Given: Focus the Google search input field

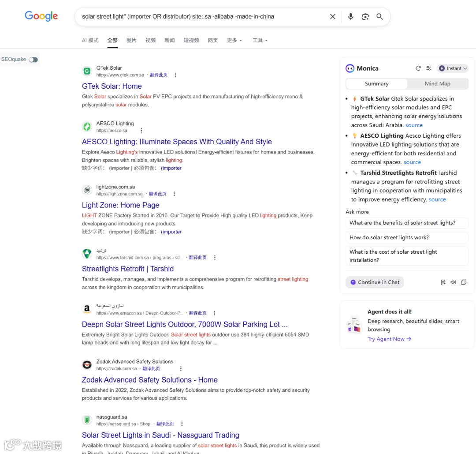Looking at the screenshot, I should click(x=203, y=16).
